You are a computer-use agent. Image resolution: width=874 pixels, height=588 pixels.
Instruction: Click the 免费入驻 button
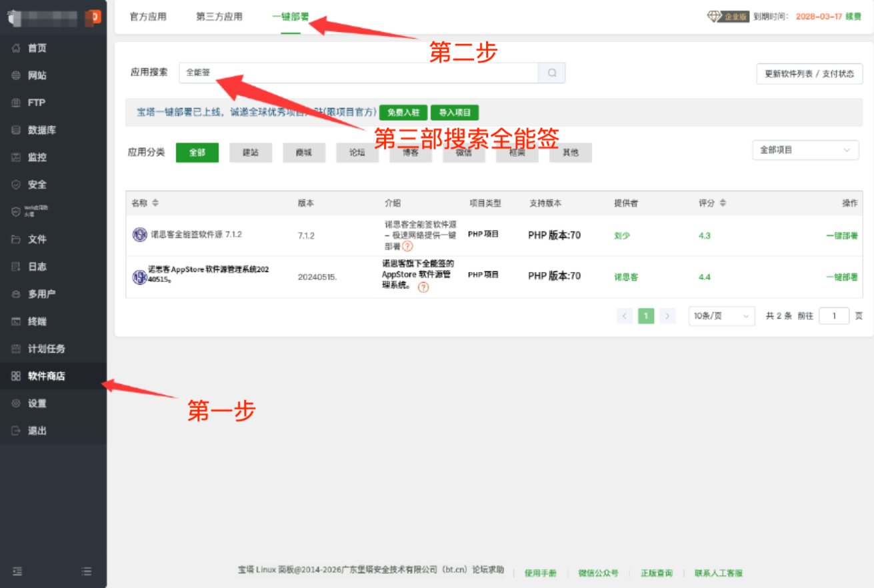[x=404, y=112]
